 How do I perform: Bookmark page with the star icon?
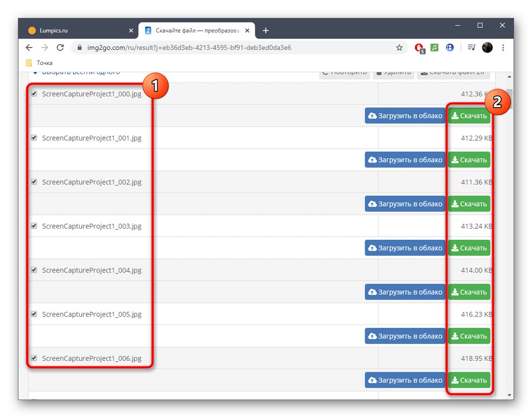tap(399, 48)
